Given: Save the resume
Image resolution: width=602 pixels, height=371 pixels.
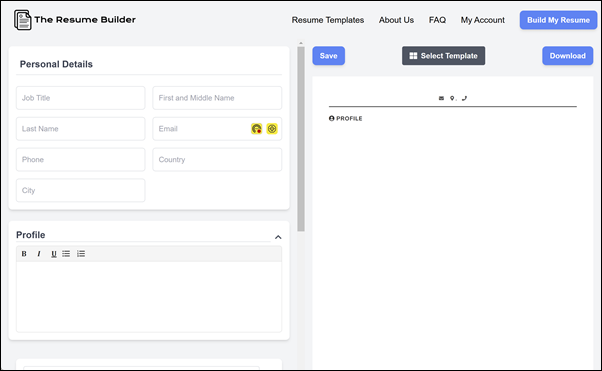Looking at the screenshot, I should click(329, 56).
